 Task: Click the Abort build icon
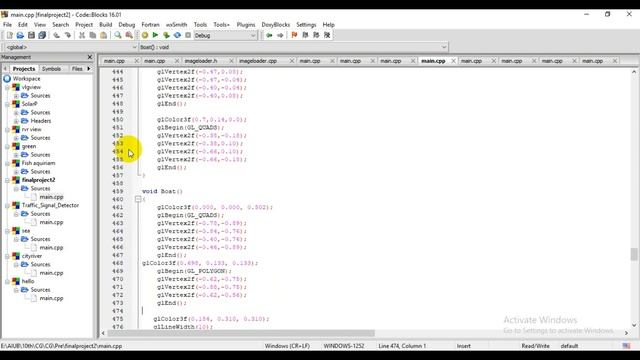click(188, 36)
